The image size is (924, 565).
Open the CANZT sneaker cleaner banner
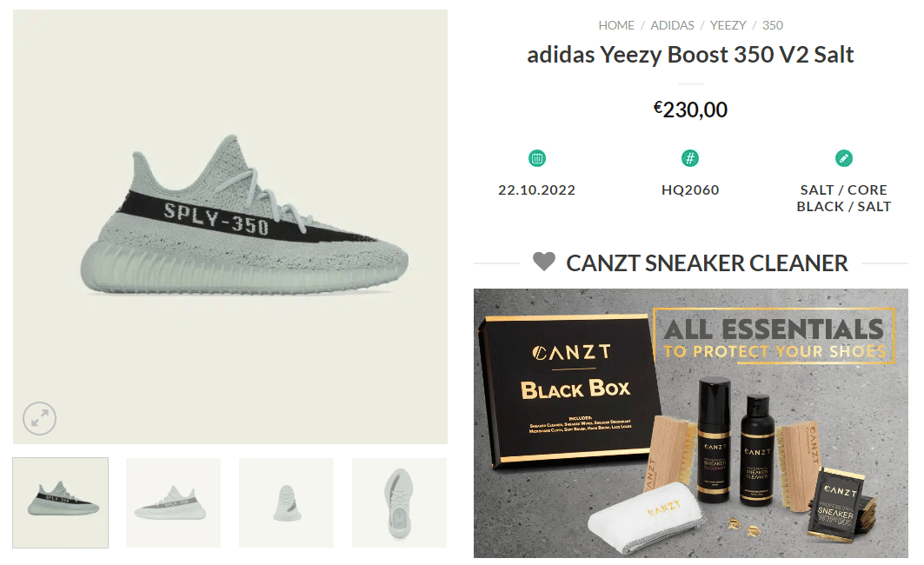(x=691, y=423)
